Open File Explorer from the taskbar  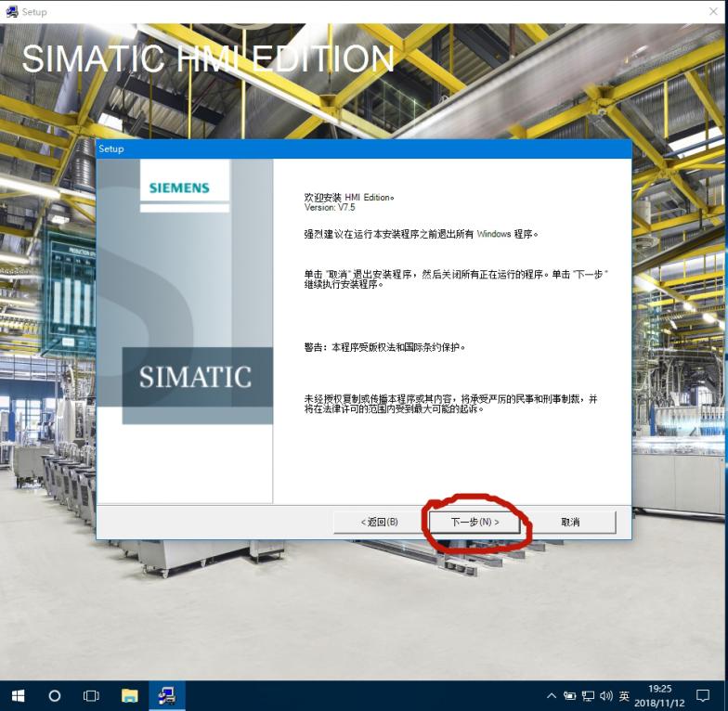[x=130, y=696]
